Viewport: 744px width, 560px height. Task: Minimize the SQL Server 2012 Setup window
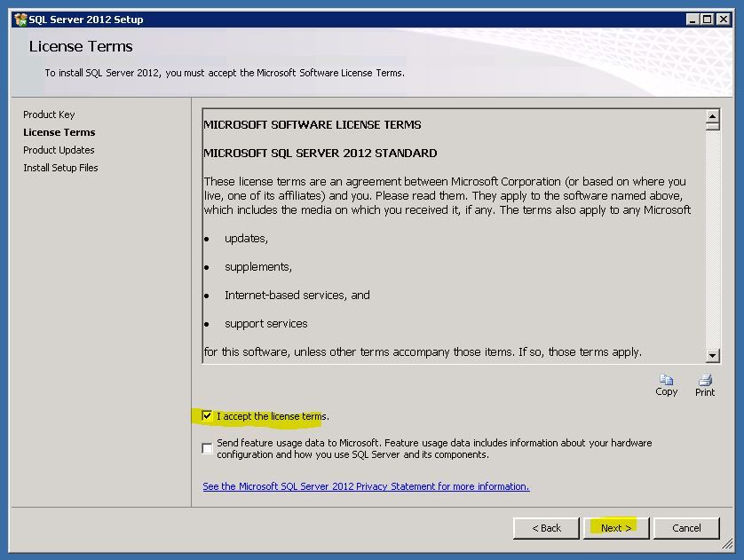(693, 20)
